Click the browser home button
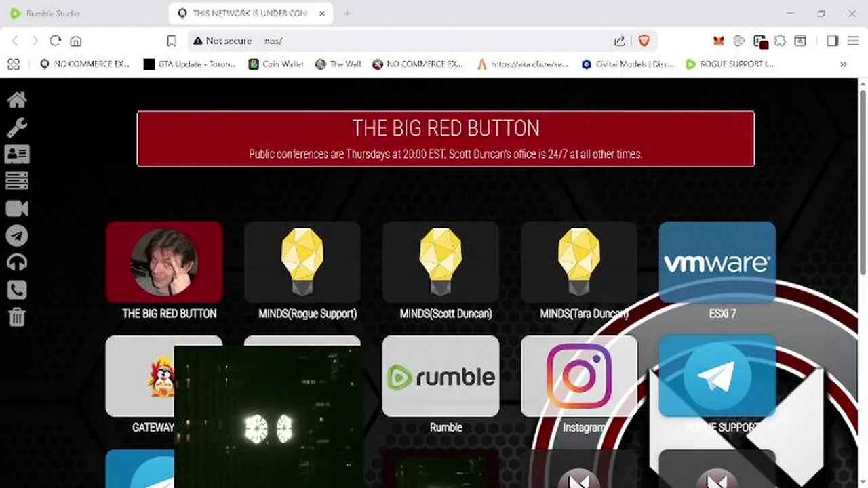868x488 pixels. (76, 41)
